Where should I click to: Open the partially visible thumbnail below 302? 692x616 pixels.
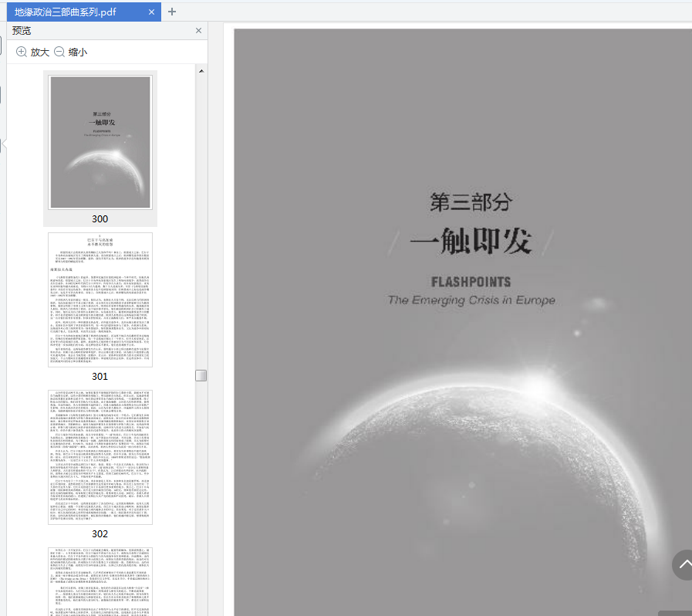point(100,581)
